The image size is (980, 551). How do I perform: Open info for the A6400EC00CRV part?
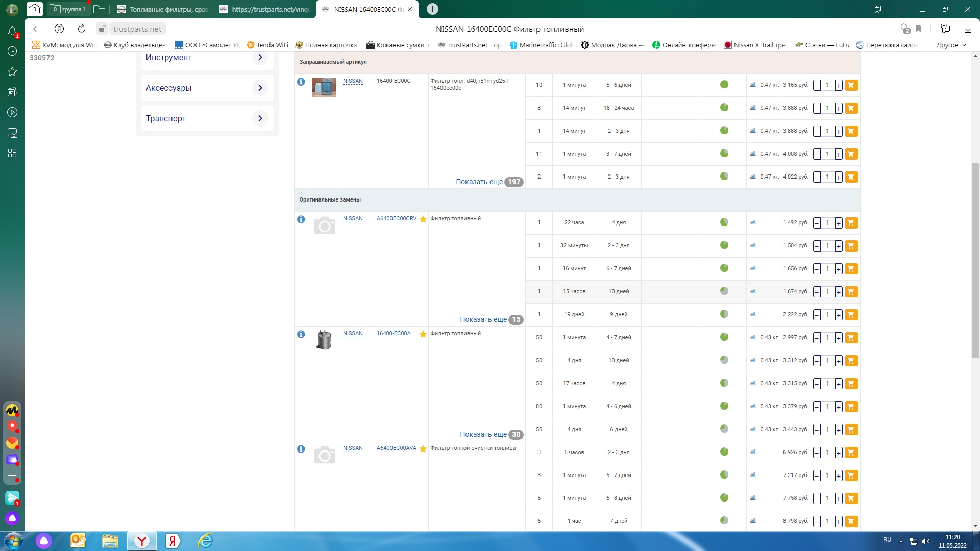[301, 219]
